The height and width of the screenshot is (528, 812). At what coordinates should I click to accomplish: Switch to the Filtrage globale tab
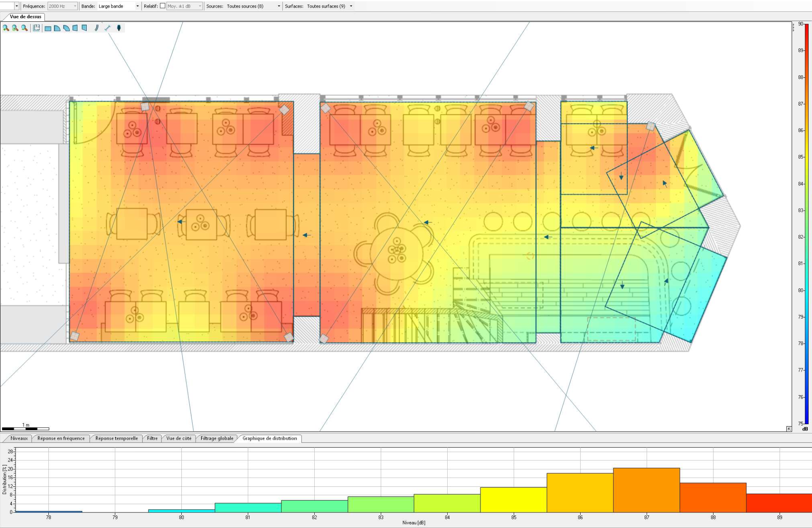point(217,438)
